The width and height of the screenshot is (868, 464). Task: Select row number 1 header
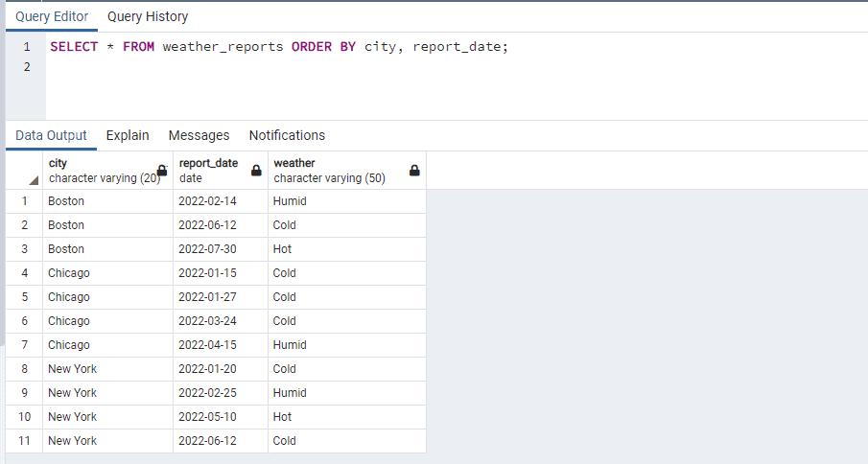pos(24,201)
